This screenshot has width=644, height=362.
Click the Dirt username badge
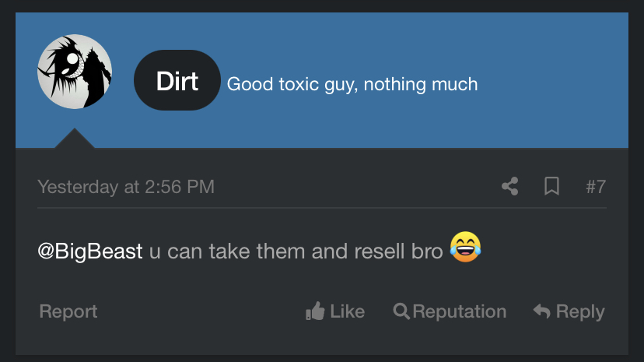click(177, 81)
